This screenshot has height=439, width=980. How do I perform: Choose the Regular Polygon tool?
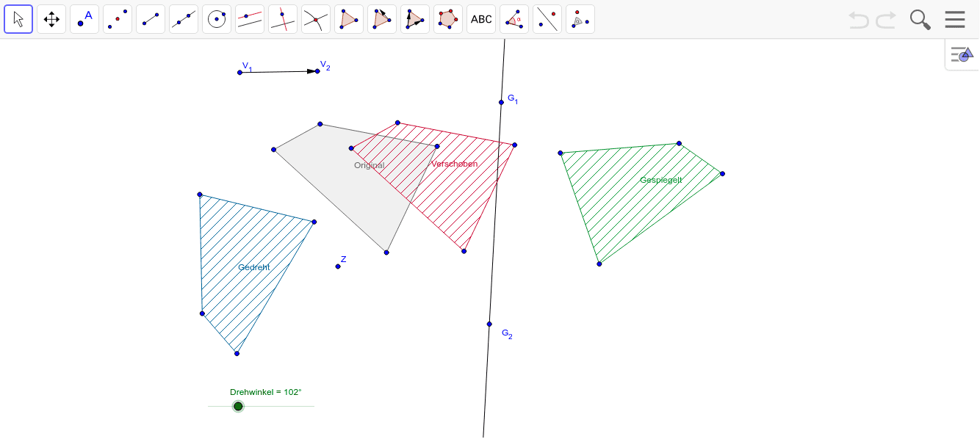click(448, 19)
